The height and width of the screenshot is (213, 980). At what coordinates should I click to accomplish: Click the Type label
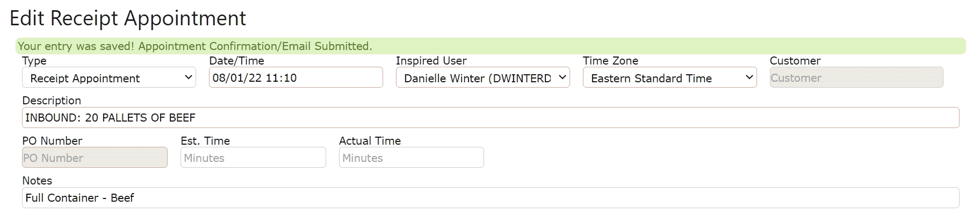(34, 61)
